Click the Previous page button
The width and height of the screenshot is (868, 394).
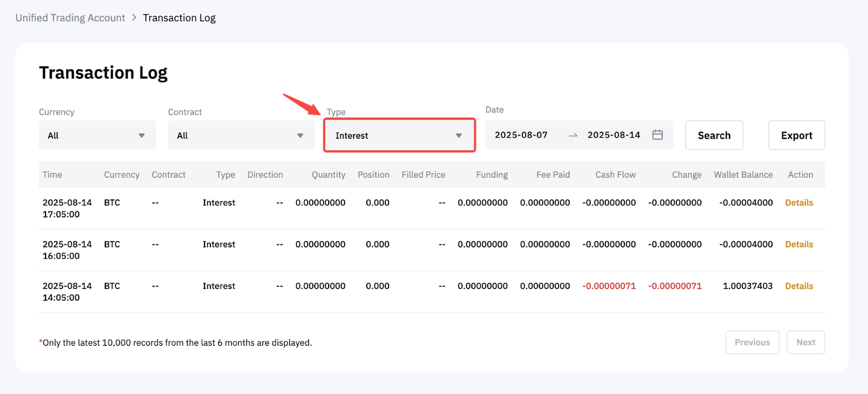point(752,343)
